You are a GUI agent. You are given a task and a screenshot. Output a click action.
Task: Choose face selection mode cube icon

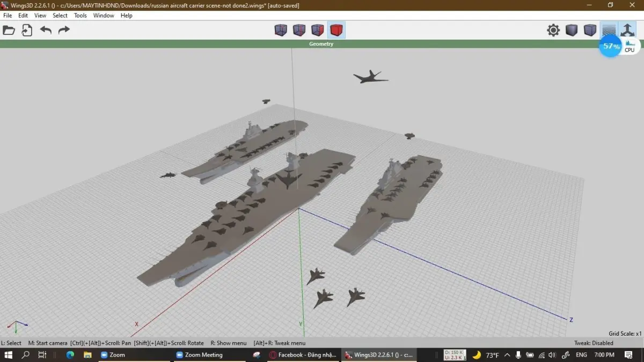[318, 30]
